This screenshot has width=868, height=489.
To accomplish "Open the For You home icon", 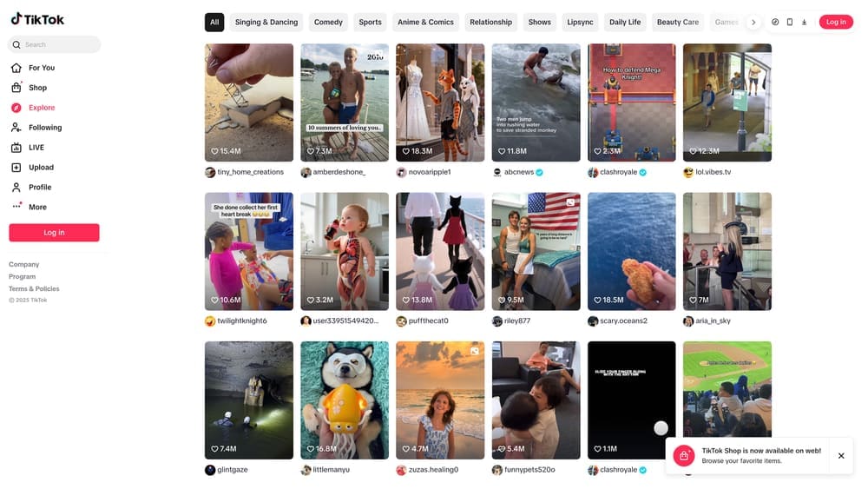I will coord(16,68).
